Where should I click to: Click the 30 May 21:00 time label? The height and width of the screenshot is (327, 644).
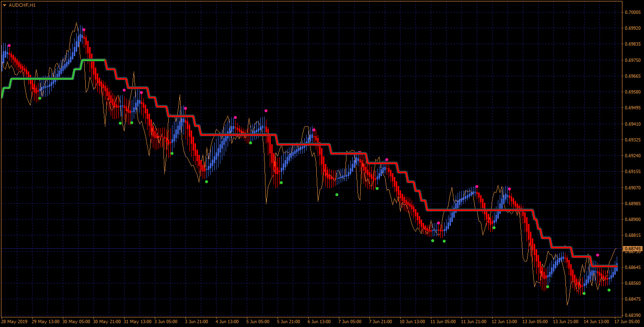(107, 322)
